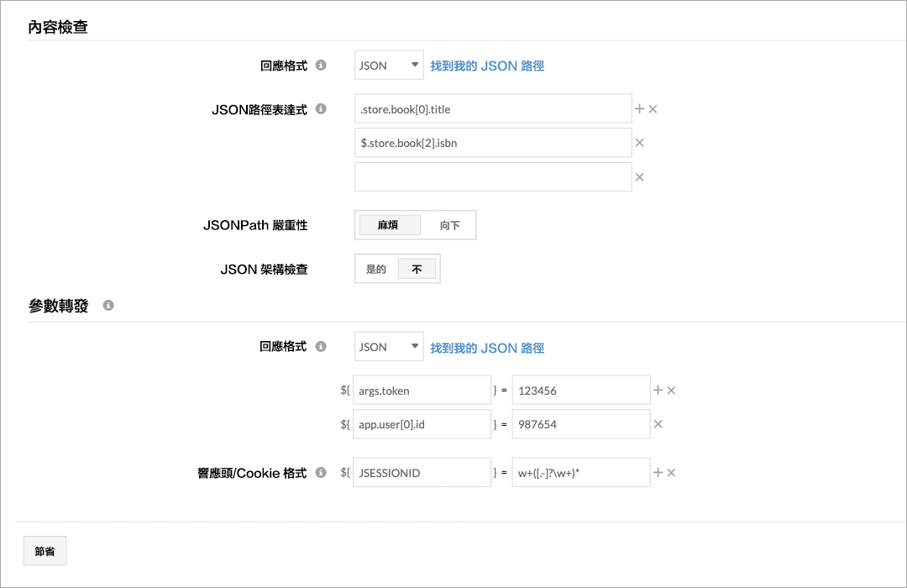
Task: Open the JSON format dropdown under 參數轉發
Action: click(388, 346)
